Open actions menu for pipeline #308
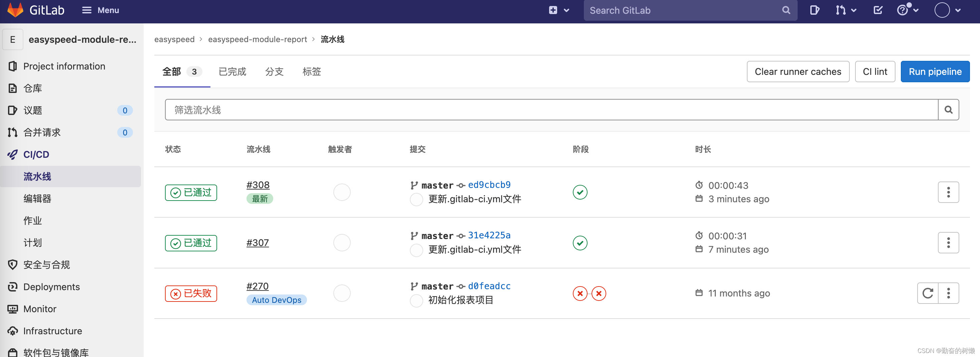 [948, 192]
